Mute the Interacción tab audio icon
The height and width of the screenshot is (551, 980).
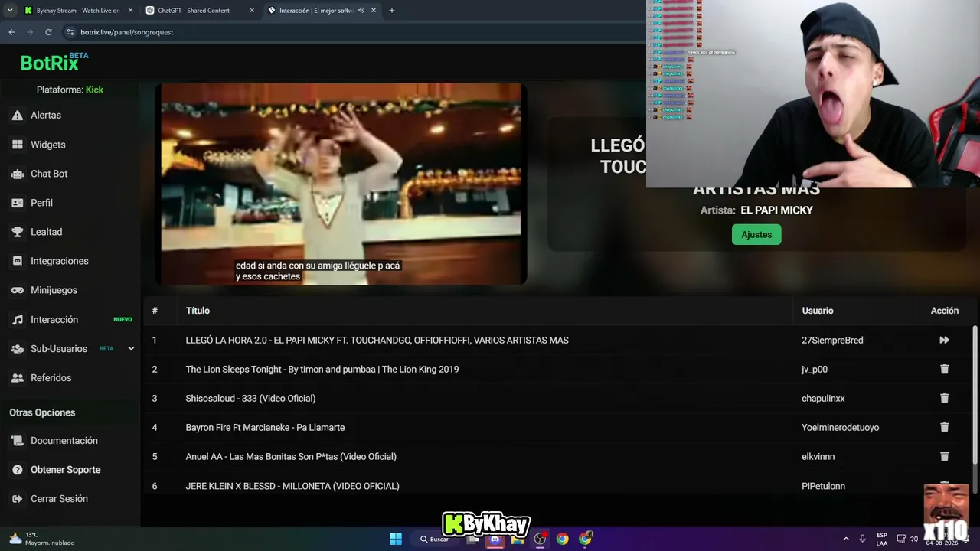click(361, 11)
